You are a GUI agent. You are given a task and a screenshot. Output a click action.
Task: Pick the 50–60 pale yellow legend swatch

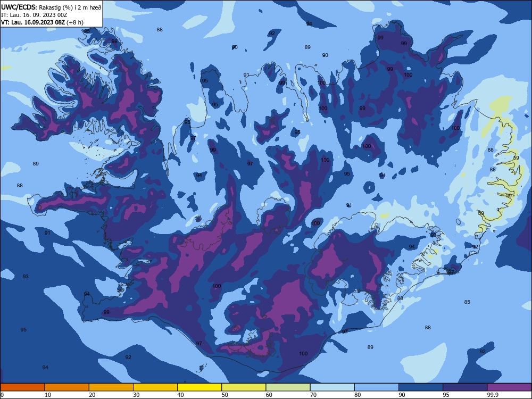[244, 387]
